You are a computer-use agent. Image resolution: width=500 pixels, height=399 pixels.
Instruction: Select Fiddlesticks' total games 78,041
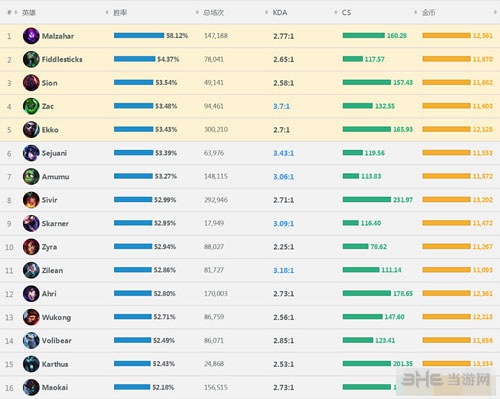(x=214, y=59)
